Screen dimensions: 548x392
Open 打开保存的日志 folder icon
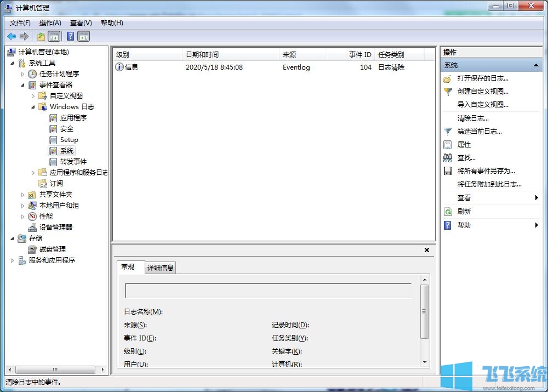[448, 78]
